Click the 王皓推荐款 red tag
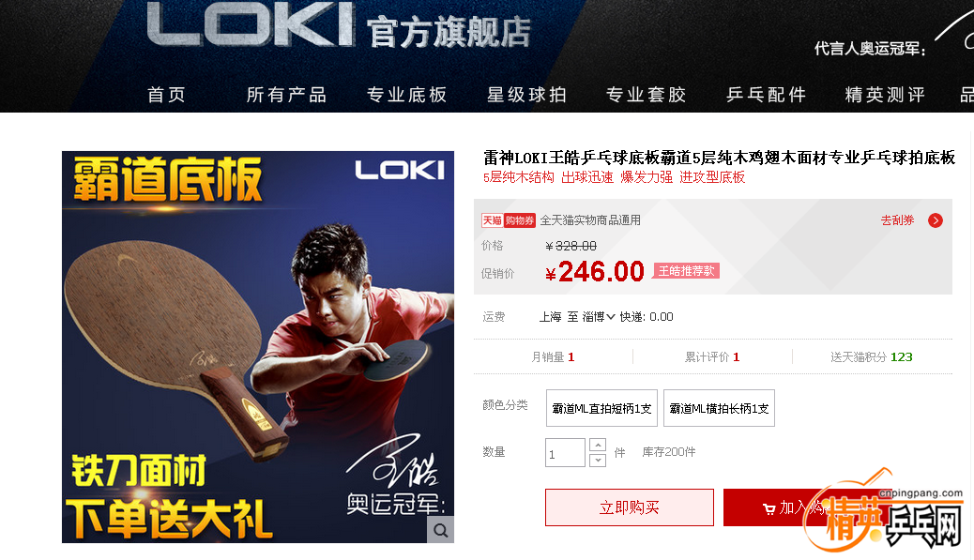The image size is (974, 560). point(686,271)
